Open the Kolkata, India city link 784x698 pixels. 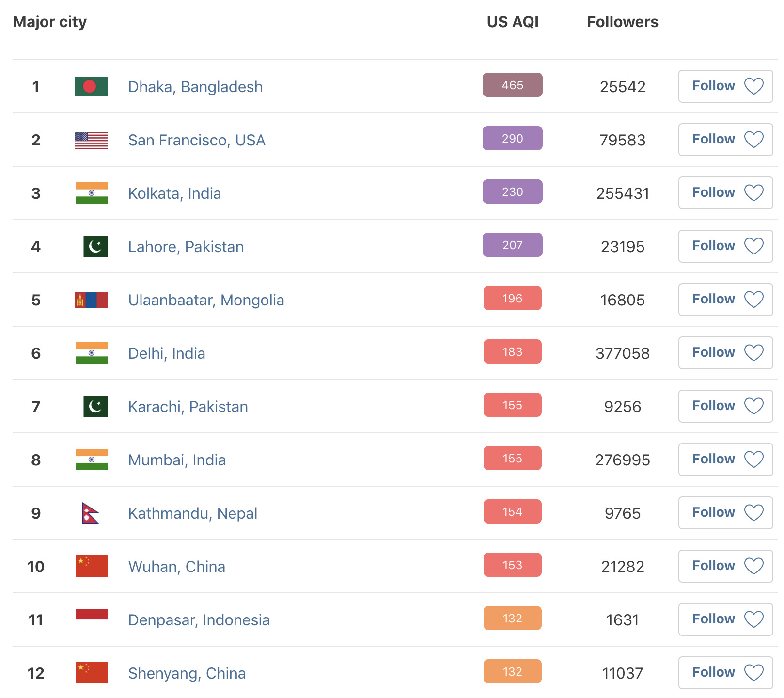(174, 193)
